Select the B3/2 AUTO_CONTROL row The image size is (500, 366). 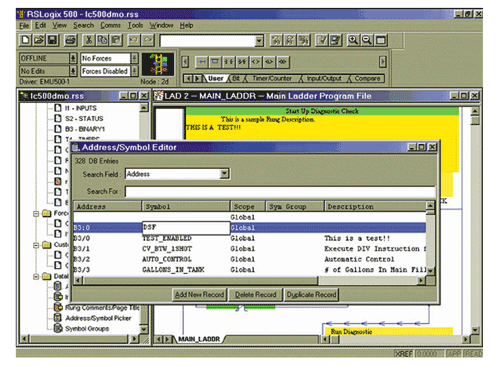coord(250,259)
